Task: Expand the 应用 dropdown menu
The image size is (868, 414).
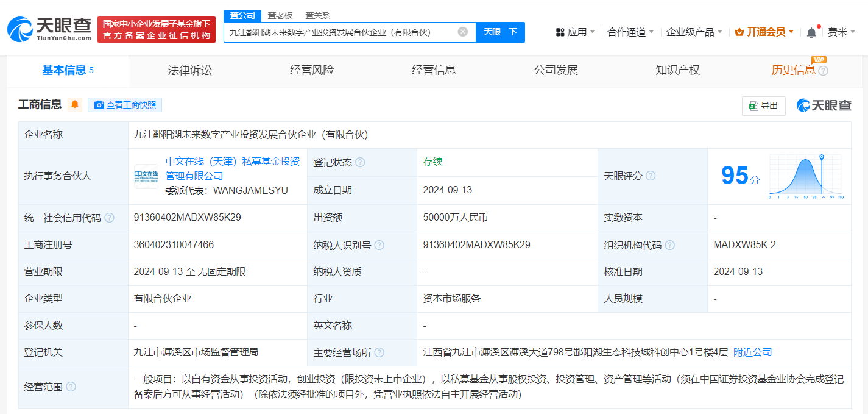Action: click(x=576, y=32)
